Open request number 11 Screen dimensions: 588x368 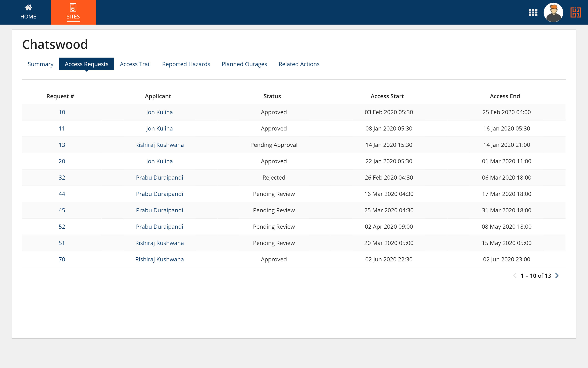coord(62,128)
